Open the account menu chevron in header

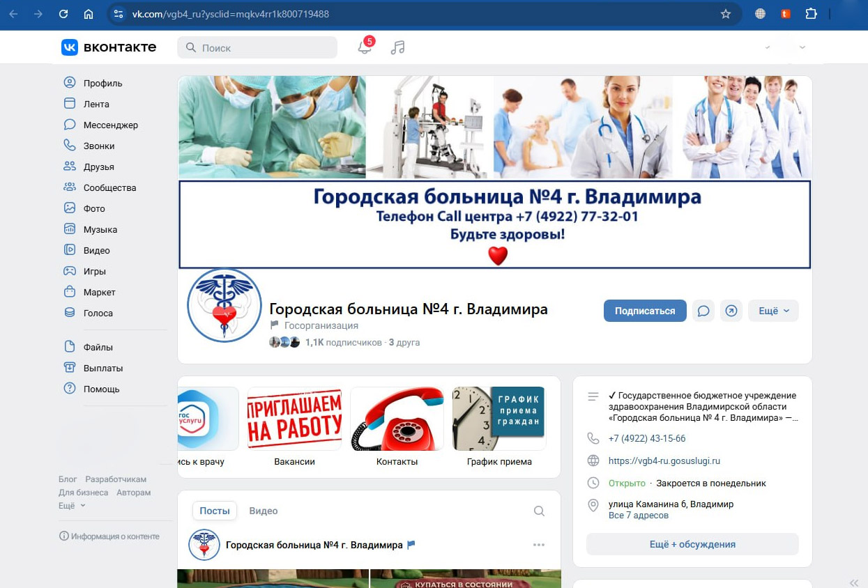802,47
